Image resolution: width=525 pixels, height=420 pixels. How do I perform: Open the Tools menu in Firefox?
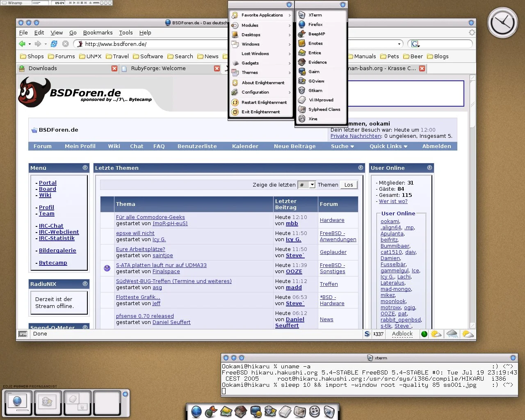pyautogui.click(x=126, y=32)
